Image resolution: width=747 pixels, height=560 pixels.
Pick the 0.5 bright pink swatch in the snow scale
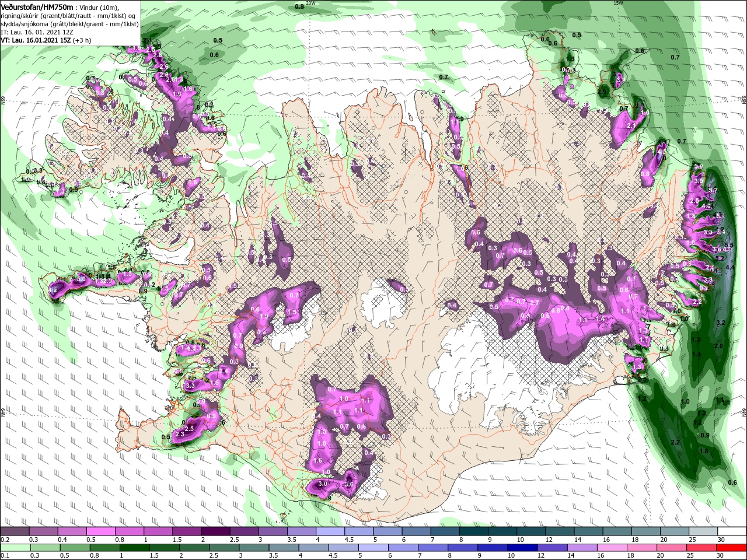click(x=100, y=531)
